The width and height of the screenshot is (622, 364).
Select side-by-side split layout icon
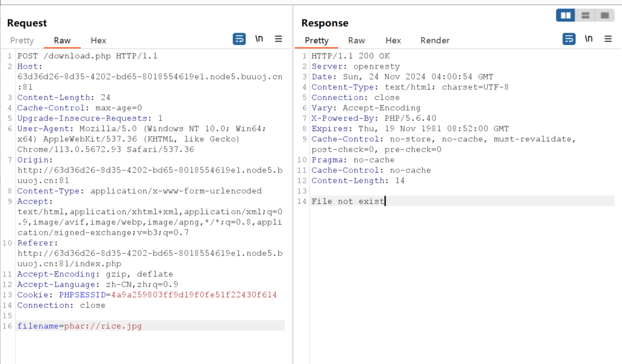click(x=566, y=15)
